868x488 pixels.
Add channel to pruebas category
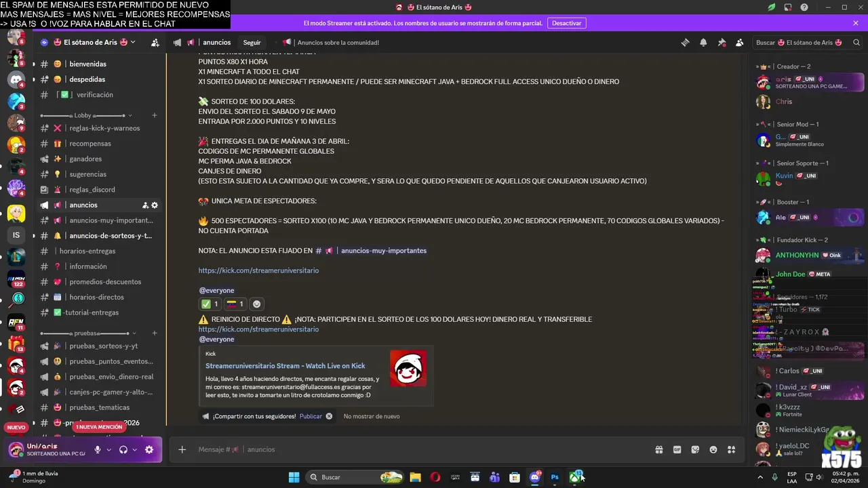(x=155, y=333)
